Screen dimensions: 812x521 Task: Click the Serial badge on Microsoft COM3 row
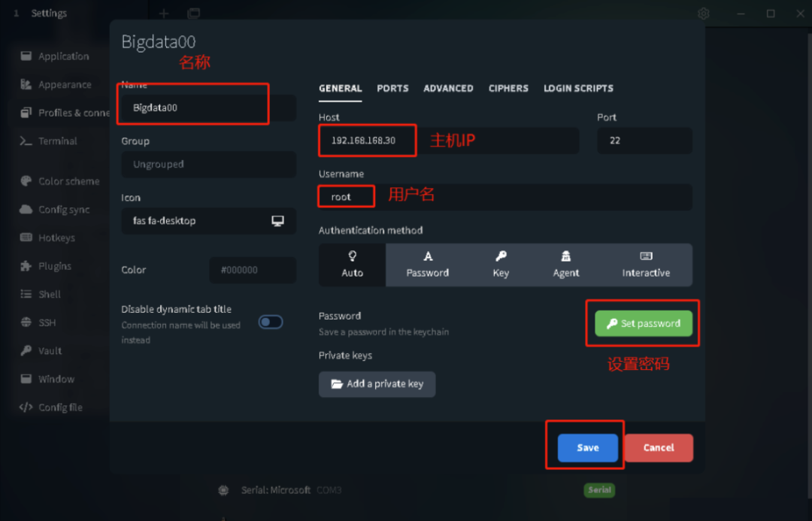pos(599,490)
